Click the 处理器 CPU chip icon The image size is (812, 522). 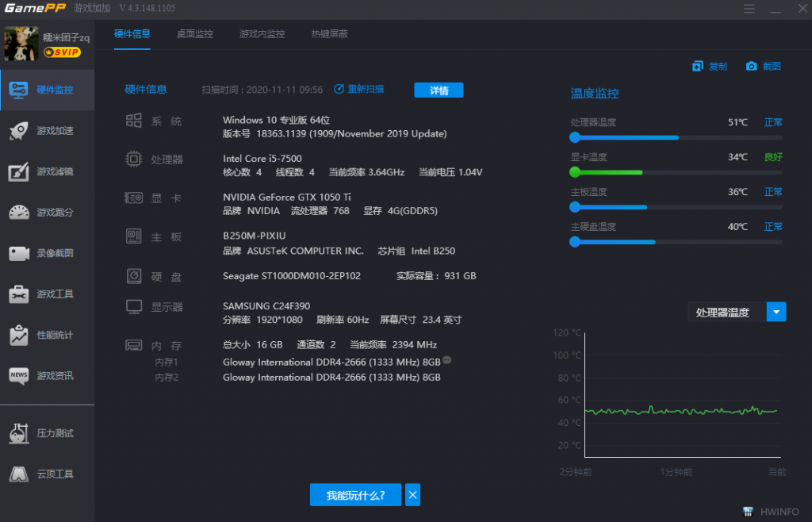tap(133, 159)
